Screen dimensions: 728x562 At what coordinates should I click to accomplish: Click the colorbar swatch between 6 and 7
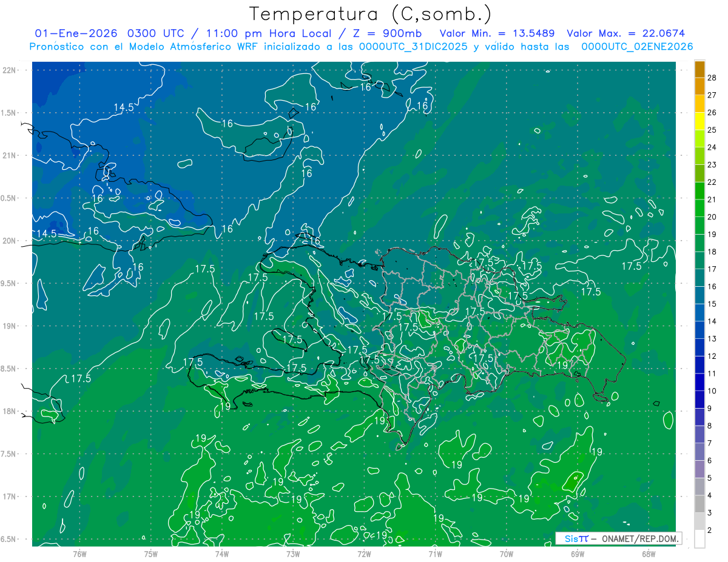(x=699, y=452)
